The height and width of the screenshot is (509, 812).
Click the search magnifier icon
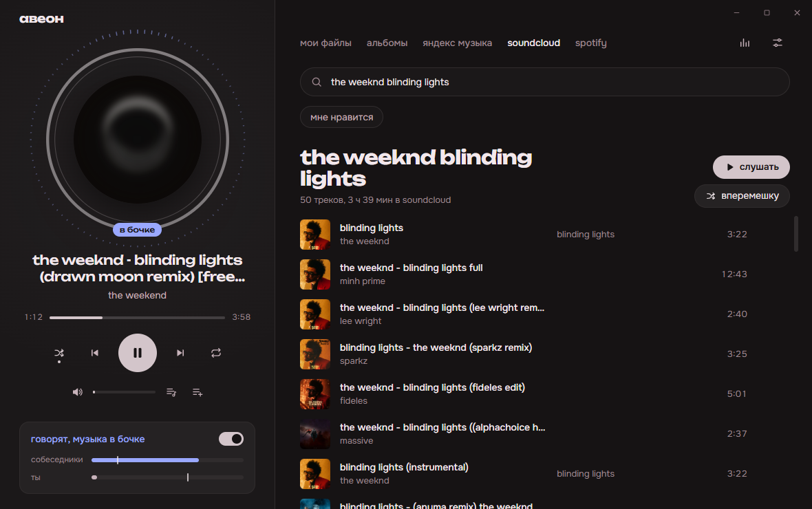point(317,82)
